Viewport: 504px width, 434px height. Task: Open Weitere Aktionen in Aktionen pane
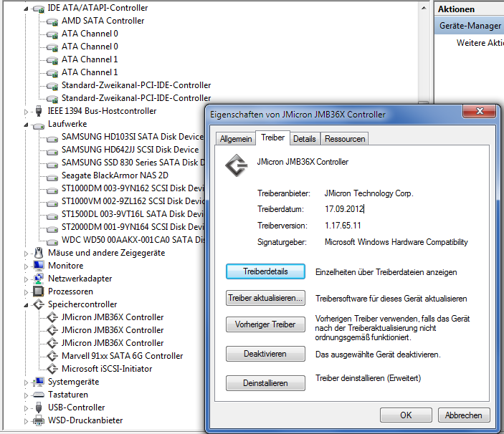point(480,43)
